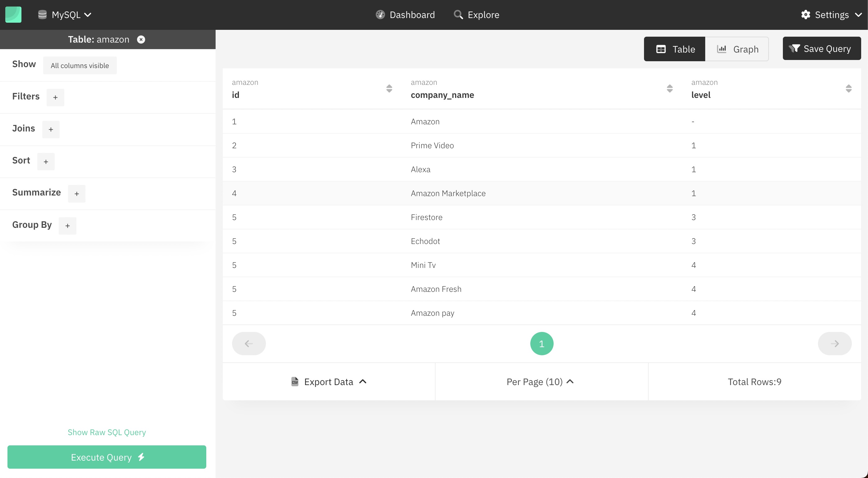Click id value 1 cell
The height and width of the screenshot is (478, 868).
(234, 121)
